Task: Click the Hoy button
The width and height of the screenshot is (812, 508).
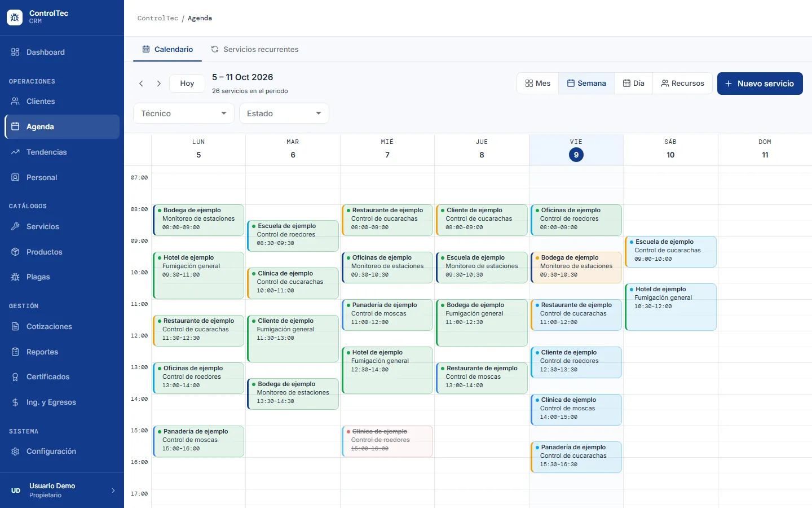Action: (x=187, y=84)
